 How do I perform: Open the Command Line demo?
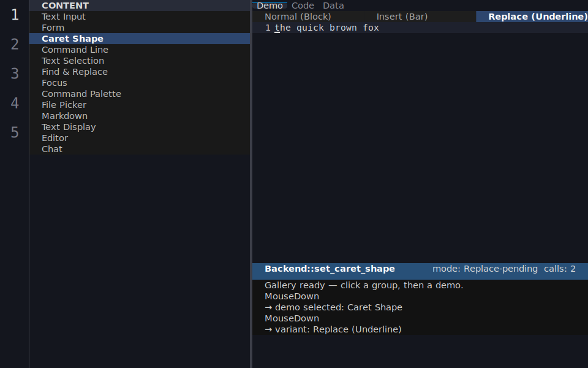click(140, 50)
